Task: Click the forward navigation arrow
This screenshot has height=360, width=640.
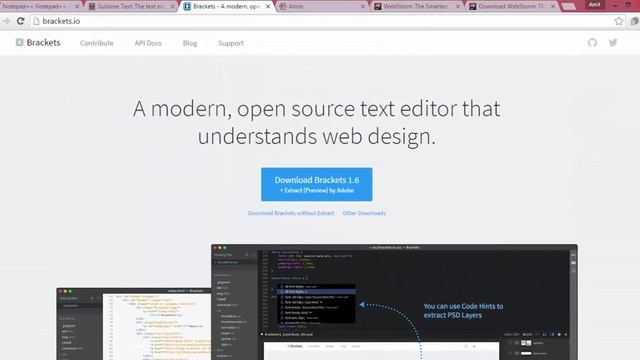Action: pos(6,21)
